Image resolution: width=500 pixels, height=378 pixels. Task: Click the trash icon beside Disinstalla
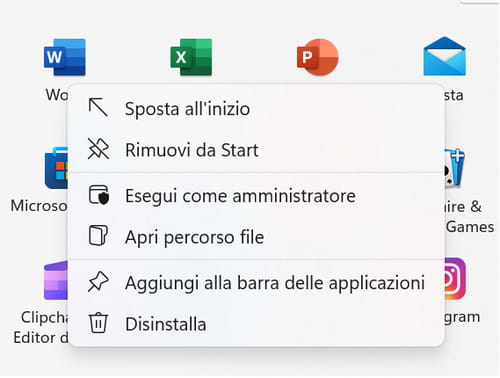[x=98, y=323]
